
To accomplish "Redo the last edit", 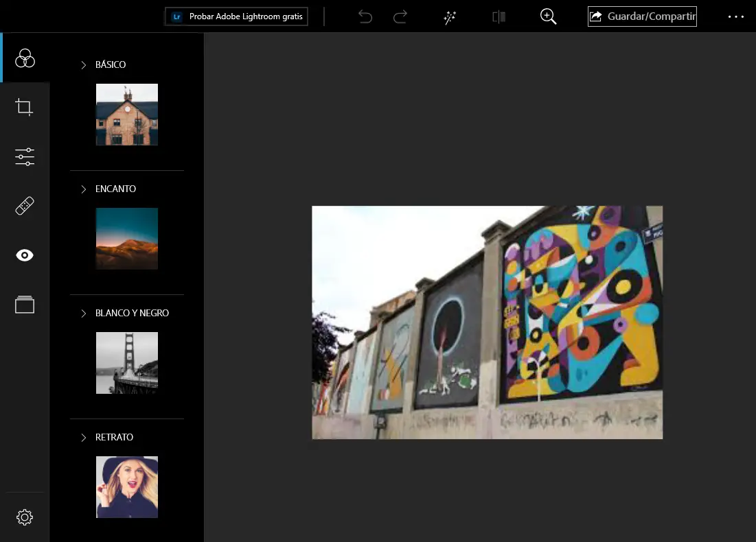I will click(400, 17).
